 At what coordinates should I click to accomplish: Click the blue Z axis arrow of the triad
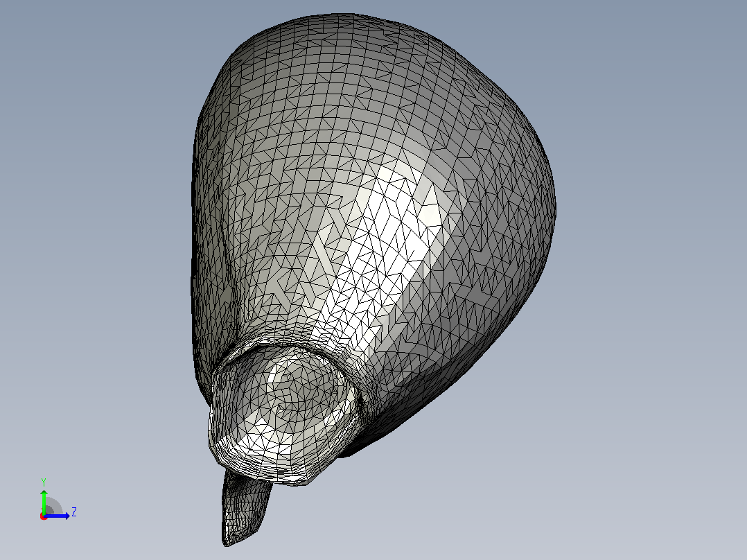click(58, 516)
